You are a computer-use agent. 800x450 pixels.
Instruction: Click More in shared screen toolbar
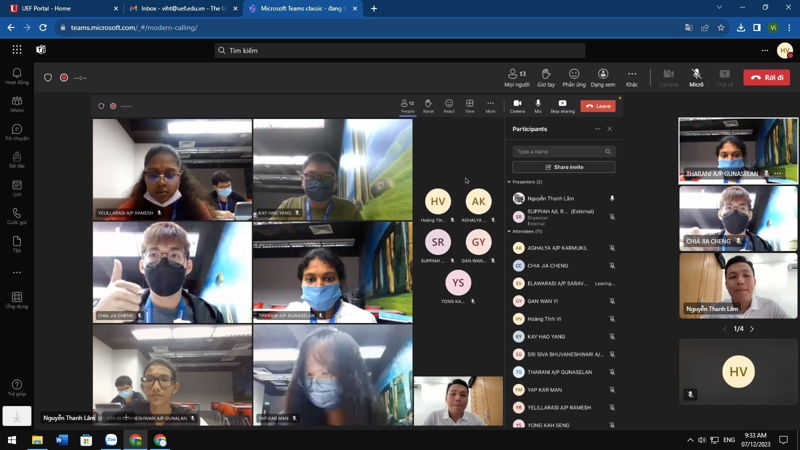(x=490, y=106)
